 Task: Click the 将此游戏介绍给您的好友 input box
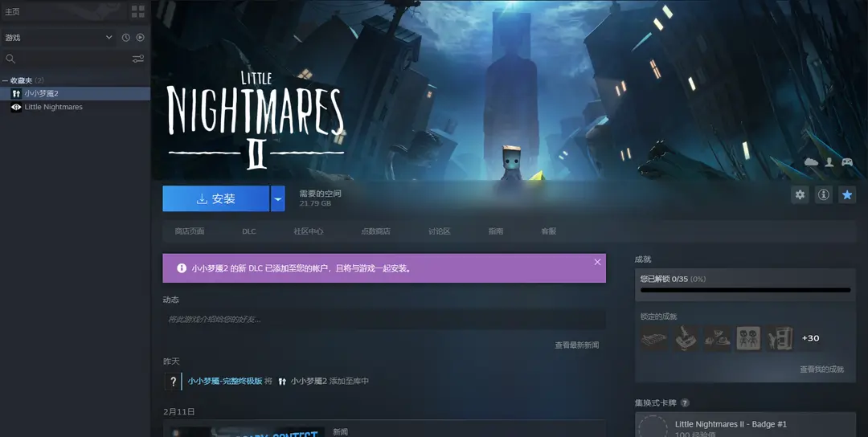[384, 319]
